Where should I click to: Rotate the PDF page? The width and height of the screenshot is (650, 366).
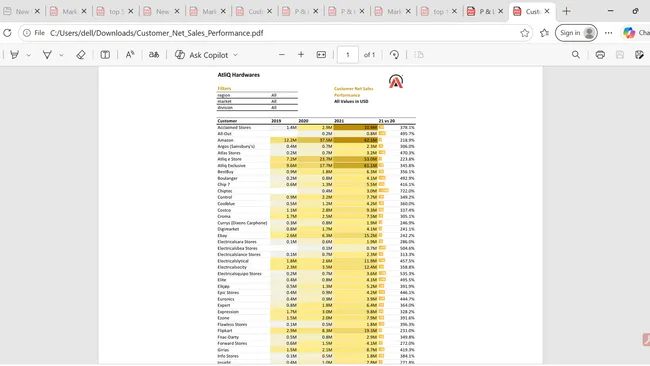coord(394,55)
